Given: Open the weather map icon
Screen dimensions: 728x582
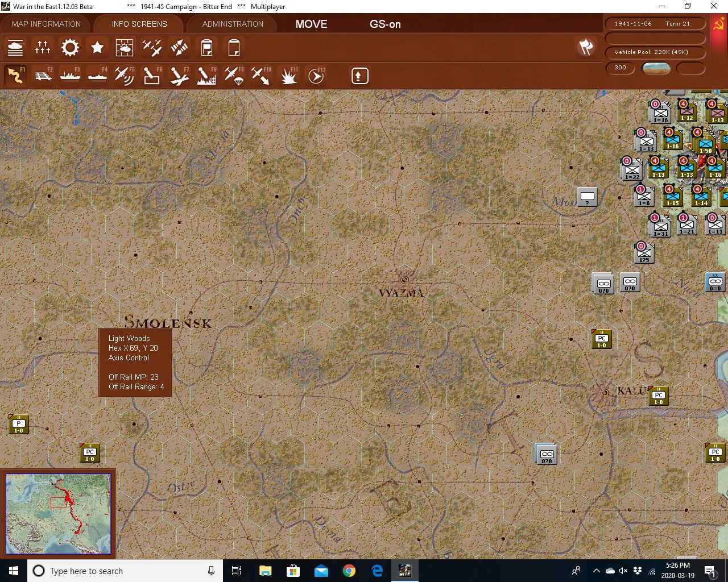Looking at the screenshot, I should pyautogui.click(x=125, y=48).
